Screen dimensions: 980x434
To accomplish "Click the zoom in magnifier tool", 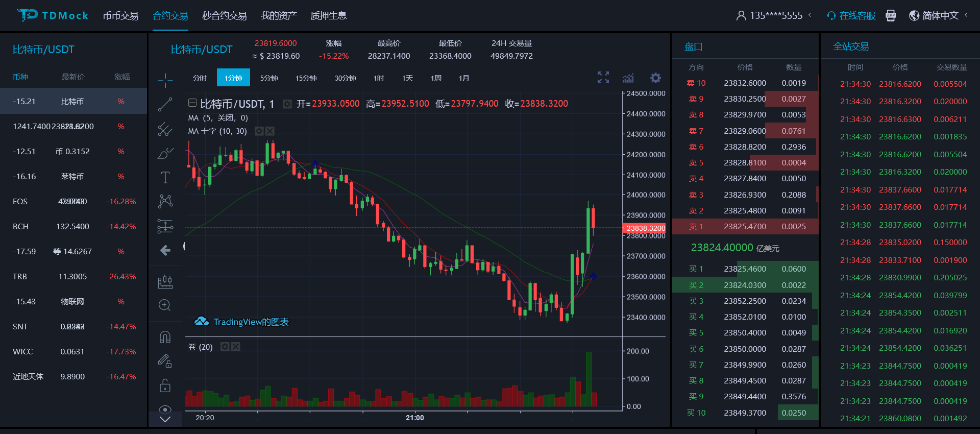I will pyautogui.click(x=165, y=305).
